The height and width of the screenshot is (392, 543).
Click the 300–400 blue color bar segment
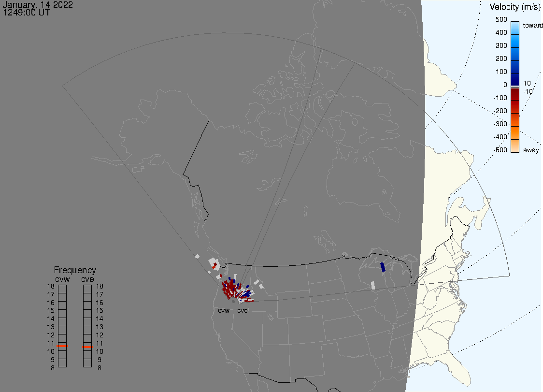[515, 41]
